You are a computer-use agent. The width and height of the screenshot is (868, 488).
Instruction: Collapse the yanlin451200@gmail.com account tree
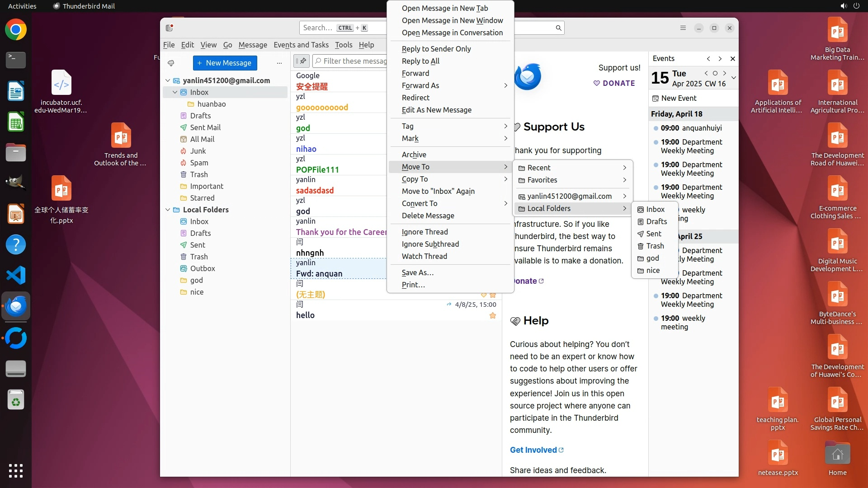point(168,80)
